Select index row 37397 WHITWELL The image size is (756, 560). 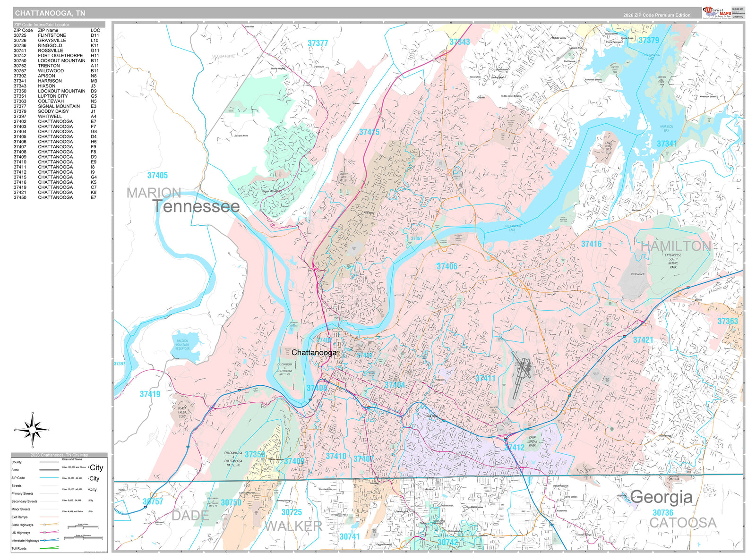pyautogui.click(x=57, y=117)
